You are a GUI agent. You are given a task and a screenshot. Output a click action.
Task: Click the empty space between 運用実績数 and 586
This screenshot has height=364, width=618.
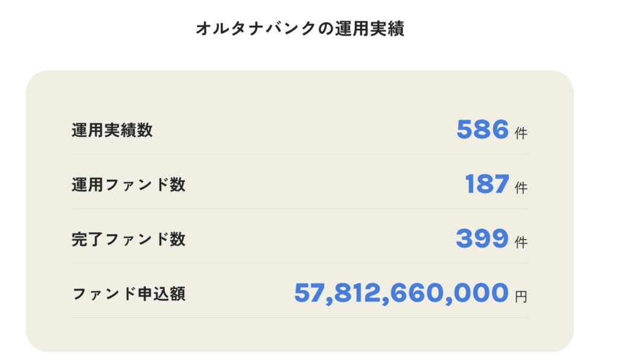point(304,130)
